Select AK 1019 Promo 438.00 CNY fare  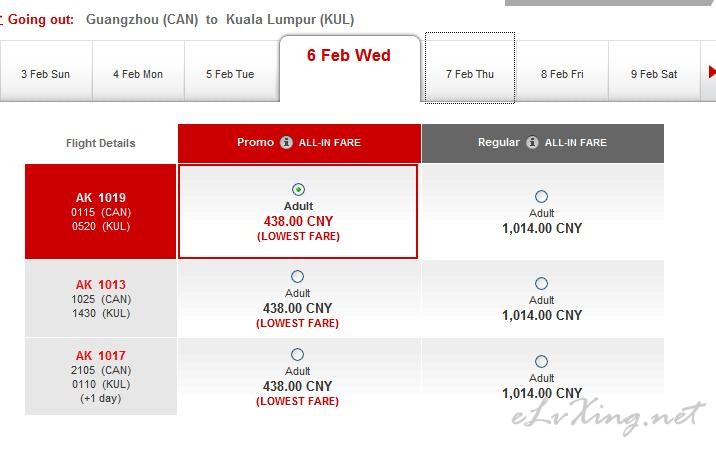point(298,189)
